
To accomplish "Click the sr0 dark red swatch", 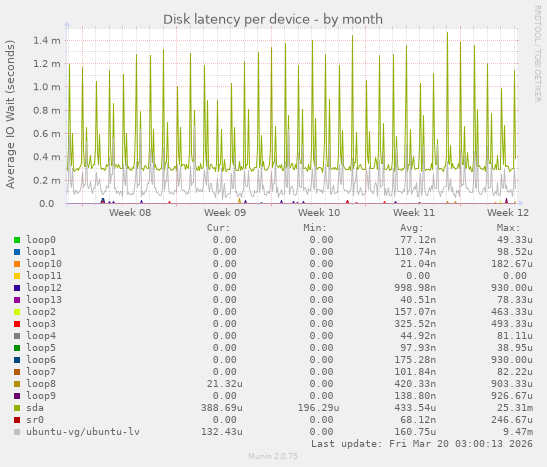I will [17, 420].
